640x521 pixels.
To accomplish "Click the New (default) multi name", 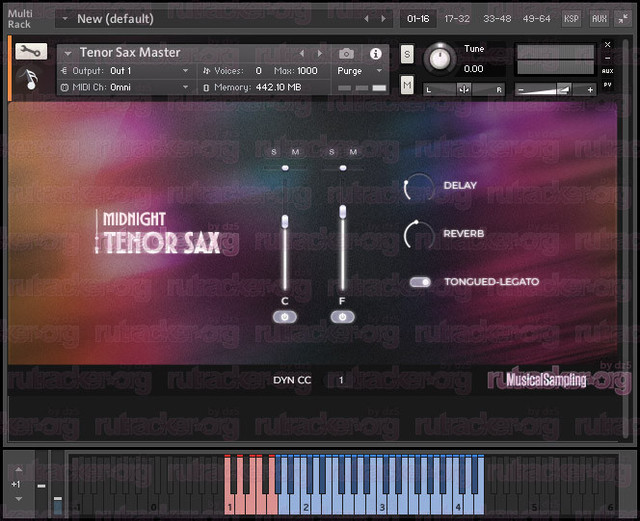I will (x=115, y=19).
